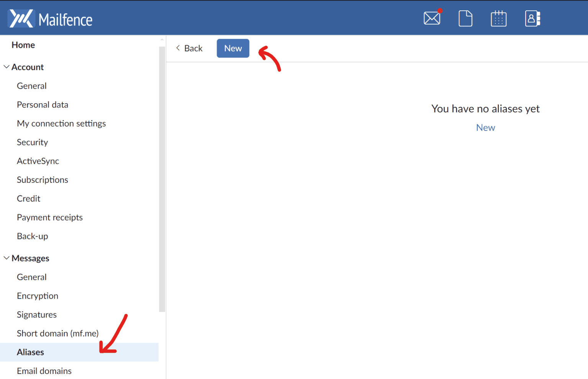Open Short domain (mf.me) settings

[58, 333]
